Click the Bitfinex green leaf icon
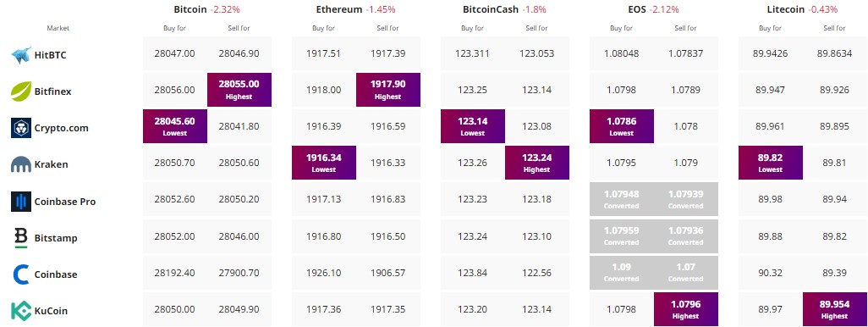The height and width of the screenshot is (327, 868). click(21, 91)
